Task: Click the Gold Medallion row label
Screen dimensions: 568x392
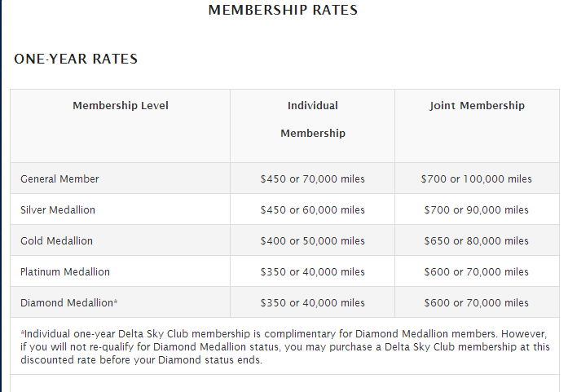Action: (x=56, y=240)
